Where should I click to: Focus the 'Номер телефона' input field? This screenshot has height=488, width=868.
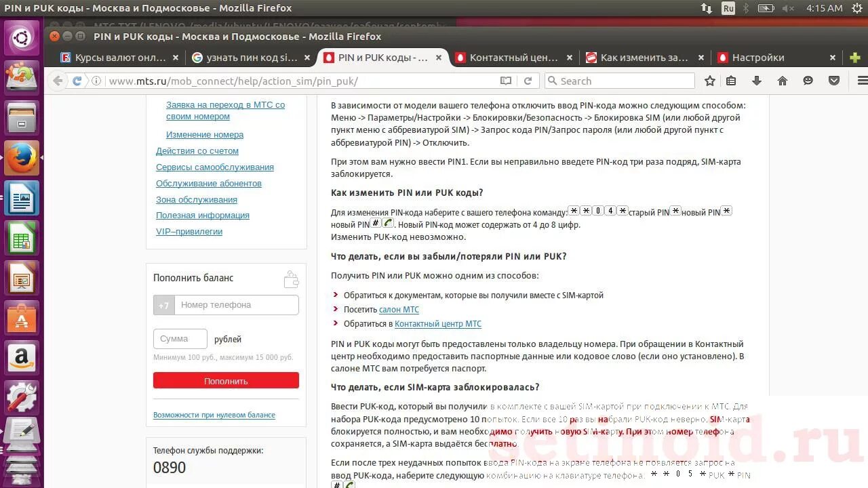pos(237,305)
